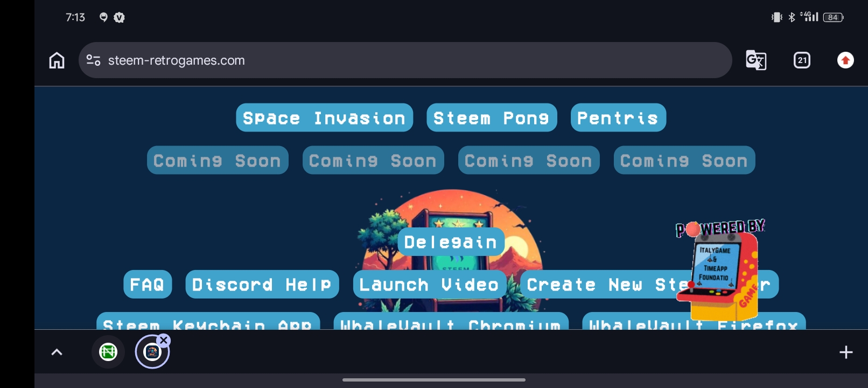The width and height of the screenshot is (868, 388).
Task: Launch the Steem Pong game
Action: pos(492,117)
